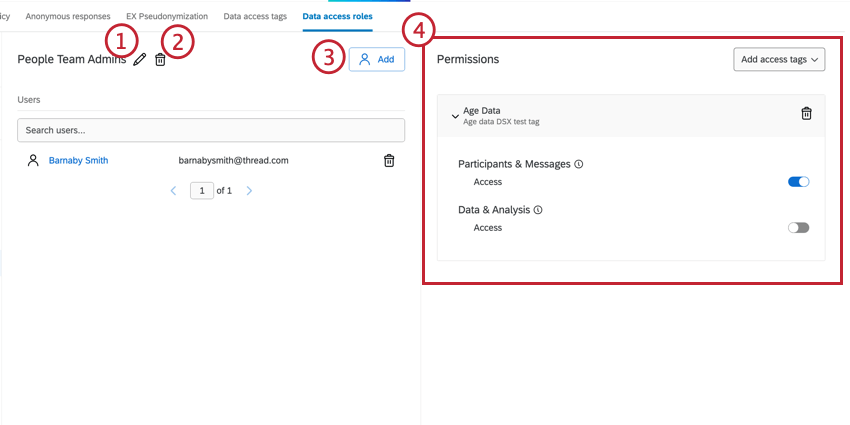Go to the previous users page arrow
The width and height of the screenshot is (850, 425).
173,191
